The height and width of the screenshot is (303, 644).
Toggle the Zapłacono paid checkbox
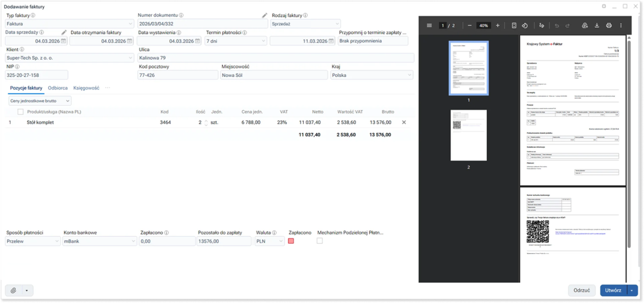coord(291,241)
